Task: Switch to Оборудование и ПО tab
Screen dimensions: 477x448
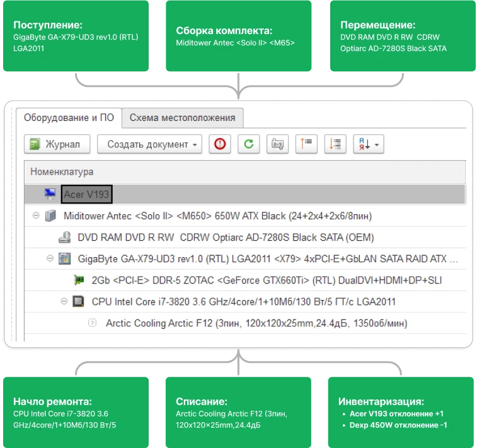Action: coord(69,118)
